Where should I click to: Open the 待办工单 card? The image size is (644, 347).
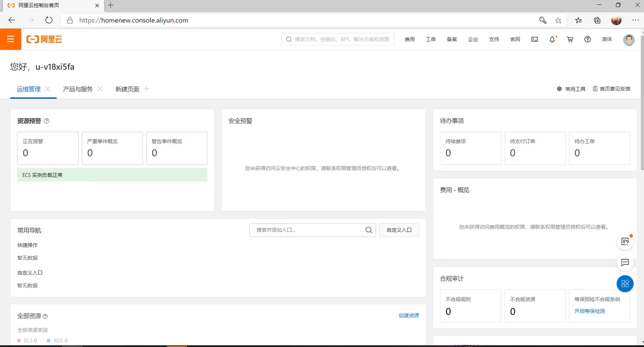click(x=599, y=148)
